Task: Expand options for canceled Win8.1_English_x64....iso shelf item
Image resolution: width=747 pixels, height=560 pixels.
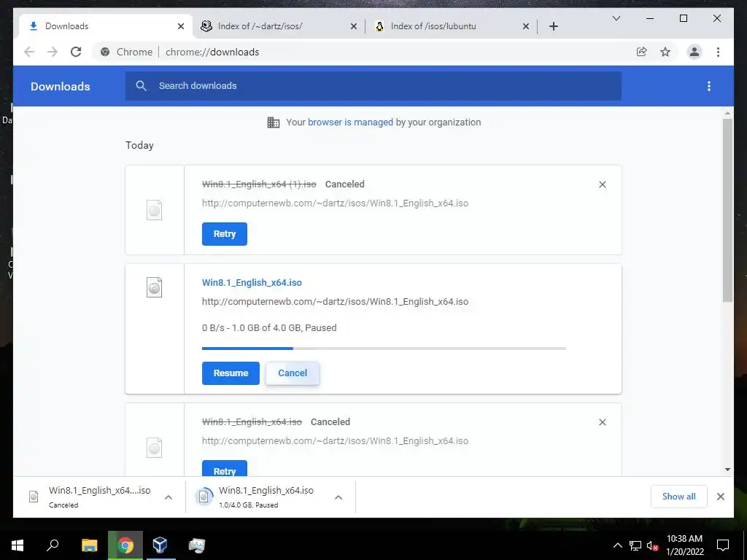Action: tap(169, 497)
